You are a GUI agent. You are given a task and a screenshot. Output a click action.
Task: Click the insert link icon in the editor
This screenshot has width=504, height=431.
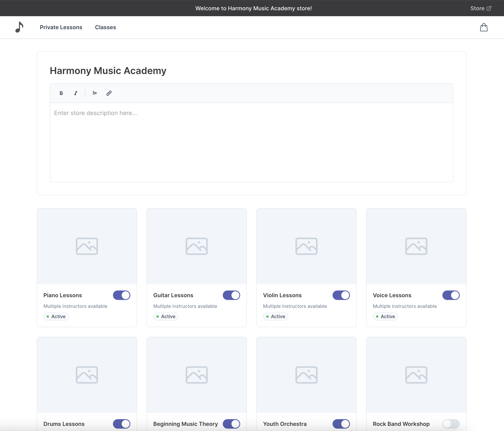tap(108, 93)
